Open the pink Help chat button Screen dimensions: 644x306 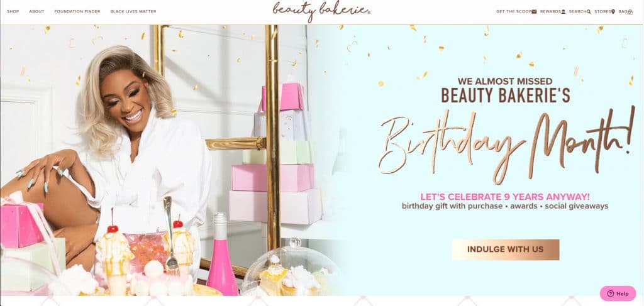pos(618,293)
